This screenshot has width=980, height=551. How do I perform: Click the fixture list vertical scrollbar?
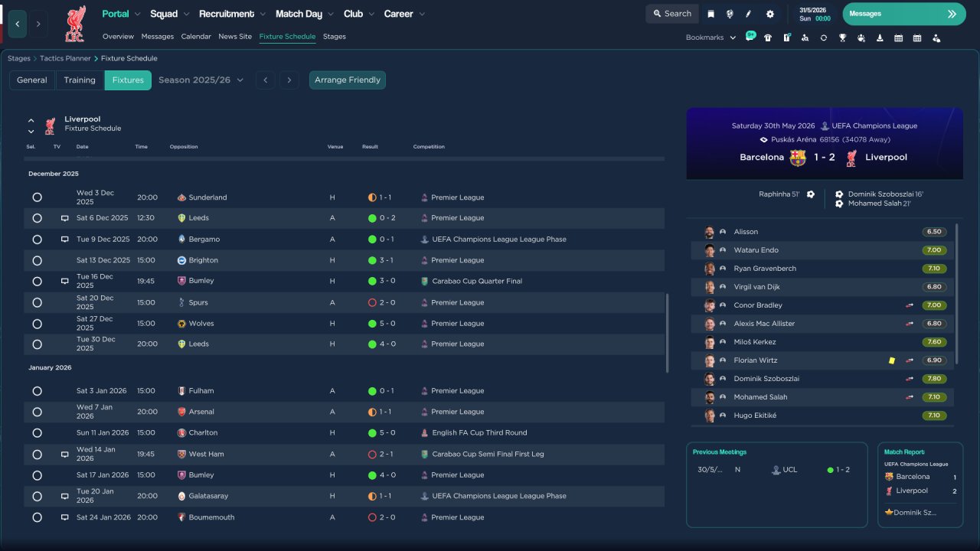pyautogui.click(x=668, y=332)
